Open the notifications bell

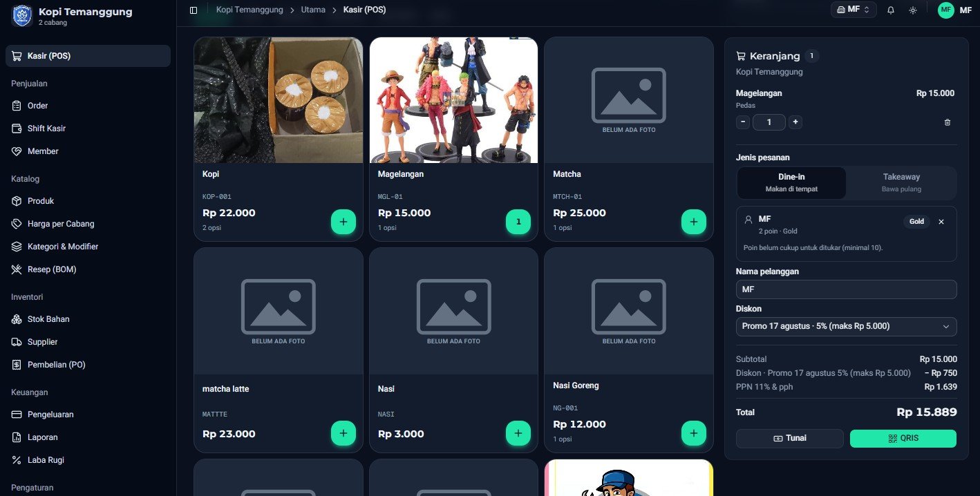pos(891,10)
